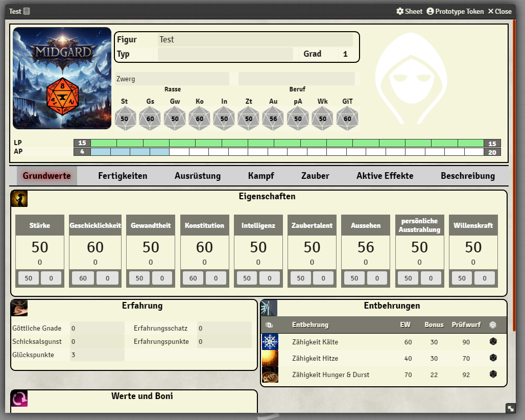
Task: Roll the dice for Zähigkeit Kälte
Action: [x=493, y=342]
